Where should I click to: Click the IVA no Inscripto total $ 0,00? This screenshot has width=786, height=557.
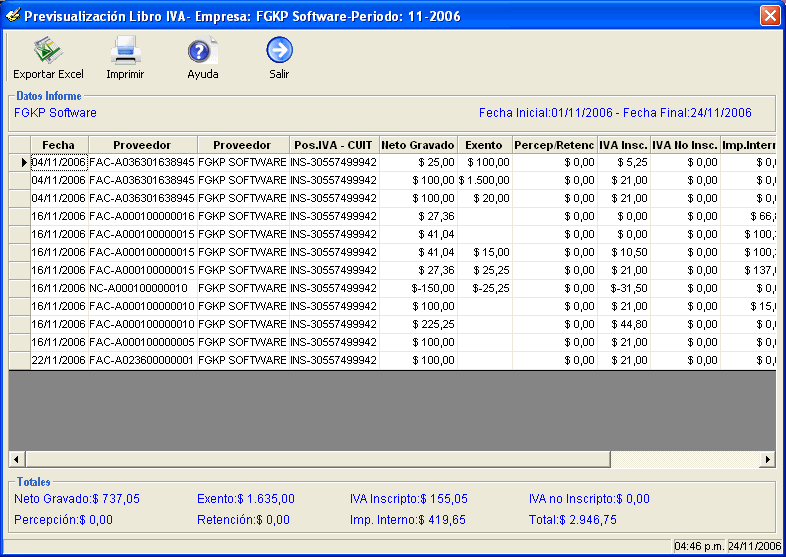(x=589, y=499)
